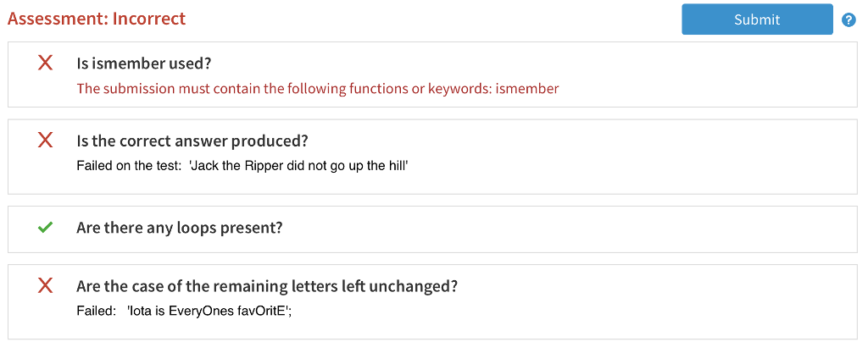The width and height of the screenshot is (868, 353).
Task: Click the 'Assessment: Incorrect' heading
Action: [x=96, y=19]
